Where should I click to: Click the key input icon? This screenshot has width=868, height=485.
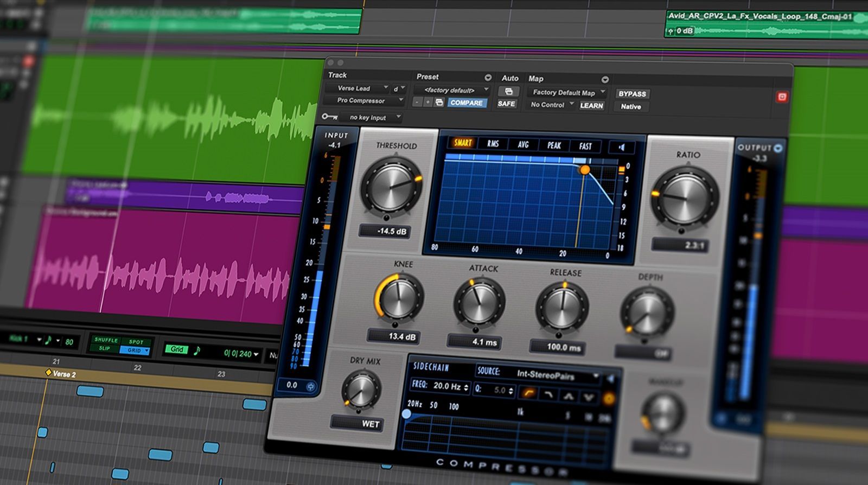(329, 117)
